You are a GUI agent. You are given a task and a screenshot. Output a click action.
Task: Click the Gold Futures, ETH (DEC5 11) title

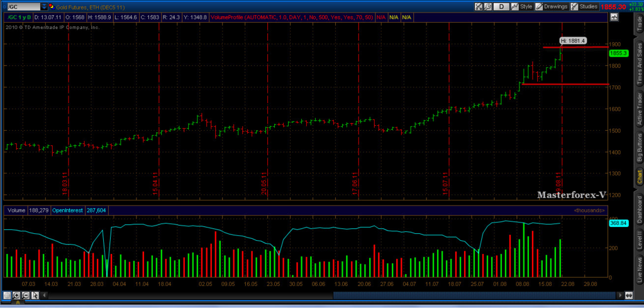click(x=91, y=8)
